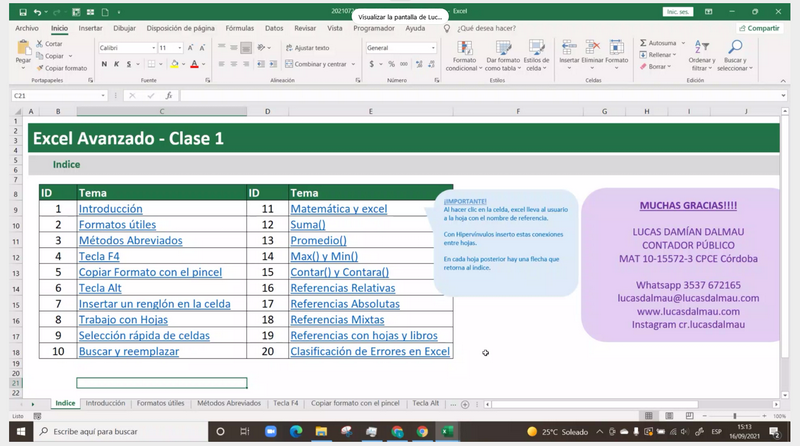The image size is (800, 446).
Task: Adjust the zoom slider in status bar
Action: click(x=735, y=416)
